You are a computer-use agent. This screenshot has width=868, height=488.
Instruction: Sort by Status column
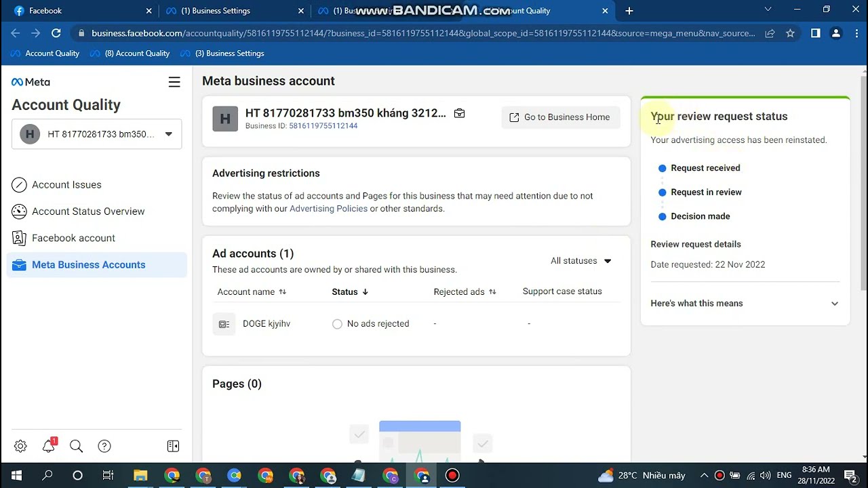tap(350, 292)
